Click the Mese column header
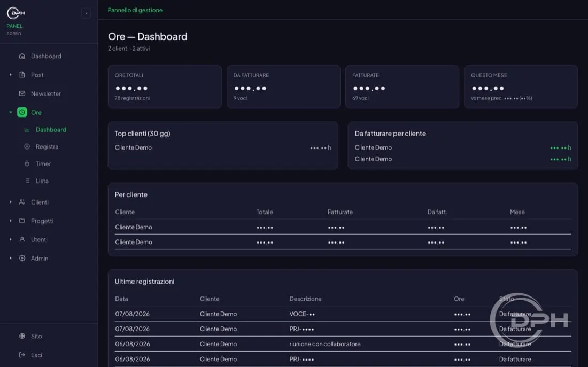This screenshot has height=367, width=588. coord(517,212)
